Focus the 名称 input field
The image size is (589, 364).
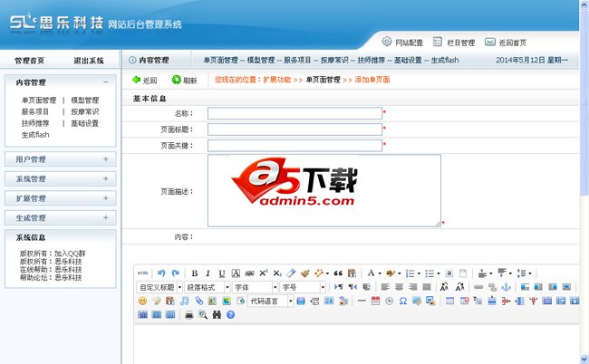click(294, 113)
